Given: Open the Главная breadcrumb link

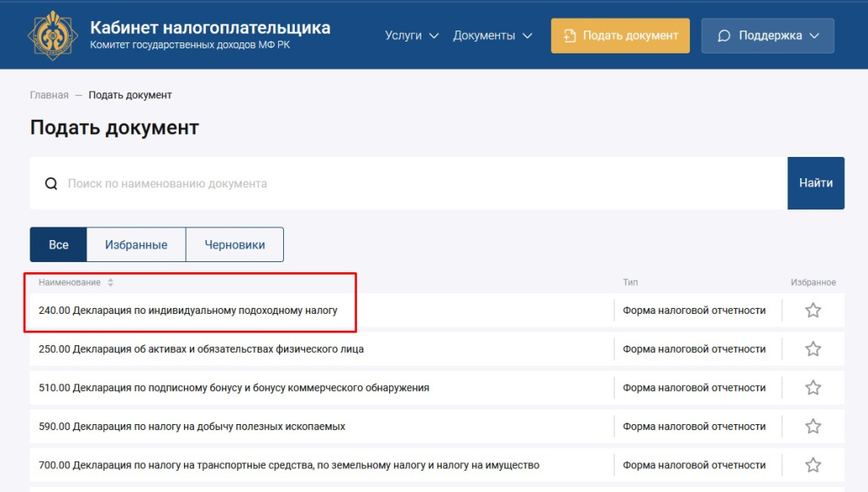Looking at the screenshot, I should coord(48,94).
